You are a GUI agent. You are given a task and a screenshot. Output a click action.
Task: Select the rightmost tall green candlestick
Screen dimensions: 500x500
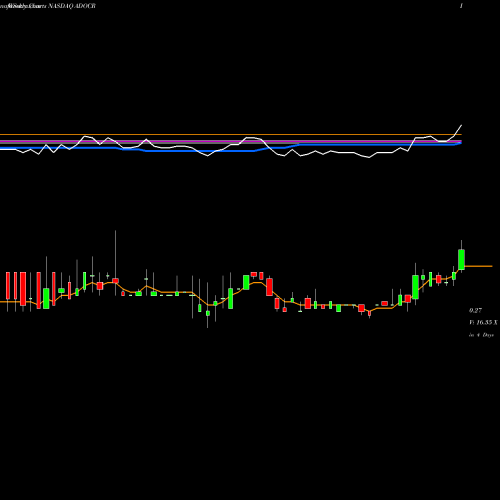tap(461, 259)
